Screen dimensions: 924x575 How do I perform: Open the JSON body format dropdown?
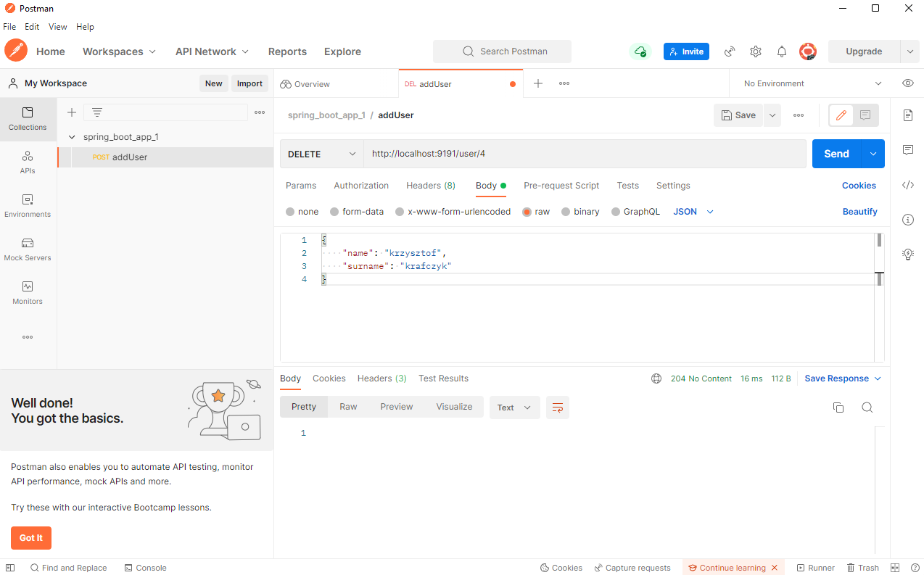pyautogui.click(x=693, y=211)
